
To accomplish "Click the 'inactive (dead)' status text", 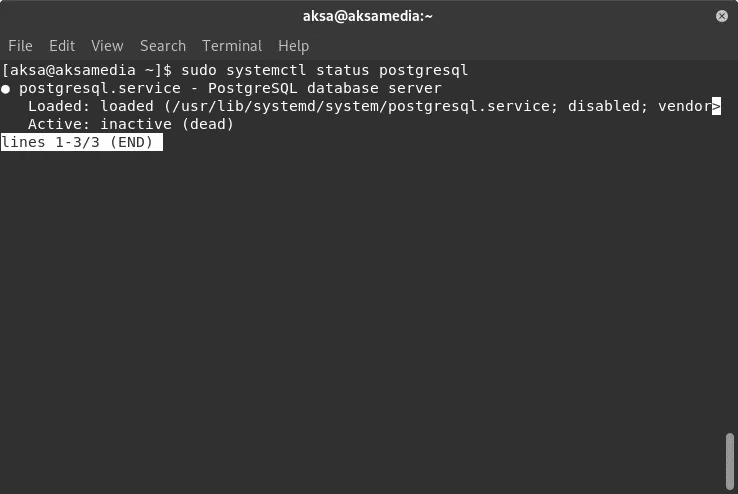I will pyautogui.click(x=167, y=124).
